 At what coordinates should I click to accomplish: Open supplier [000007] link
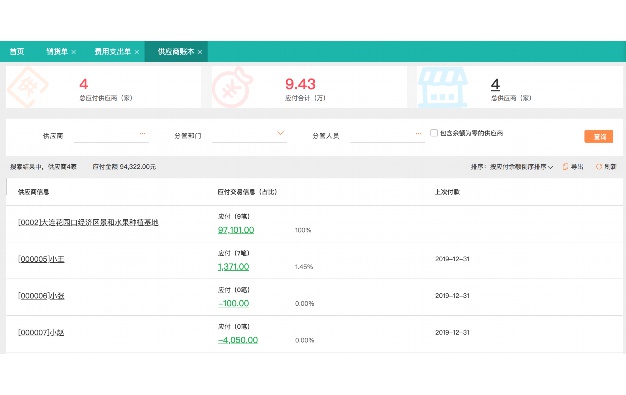pos(41,333)
